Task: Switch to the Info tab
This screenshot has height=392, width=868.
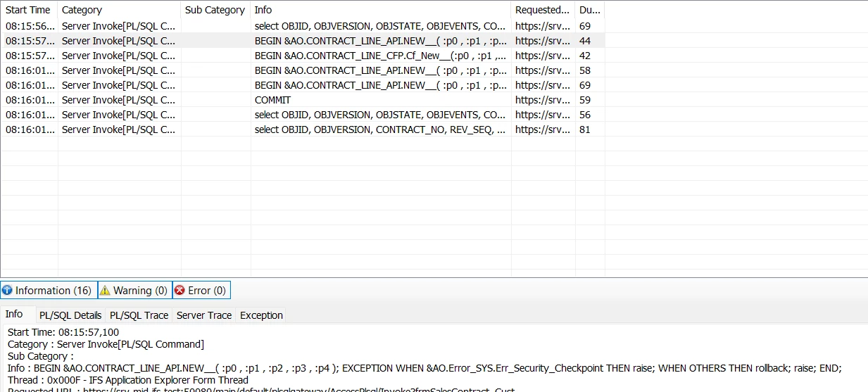Action: click(14, 315)
